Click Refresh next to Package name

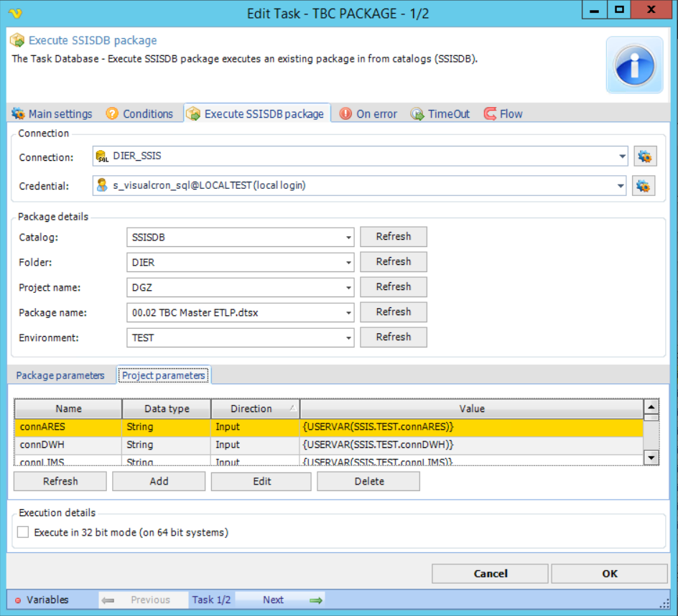(x=394, y=312)
